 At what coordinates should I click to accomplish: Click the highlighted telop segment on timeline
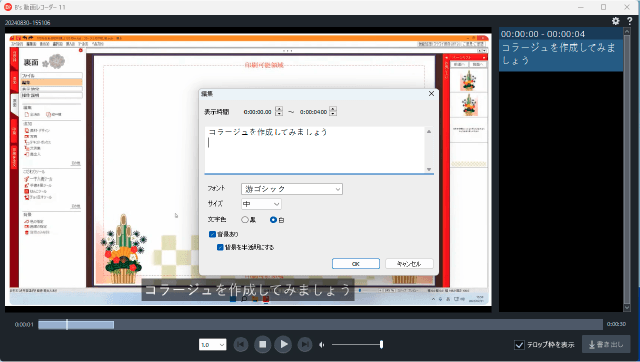coord(76,325)
